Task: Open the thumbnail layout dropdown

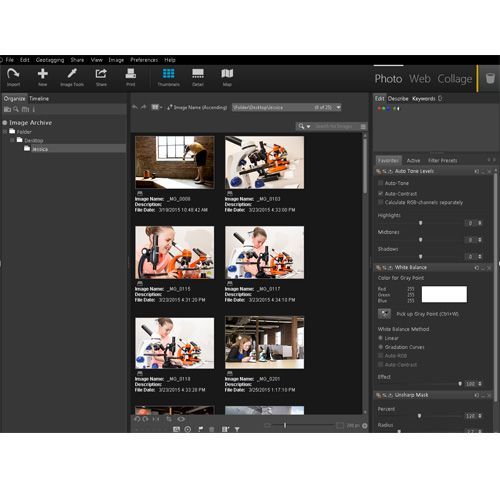Action: click(157, 107)
